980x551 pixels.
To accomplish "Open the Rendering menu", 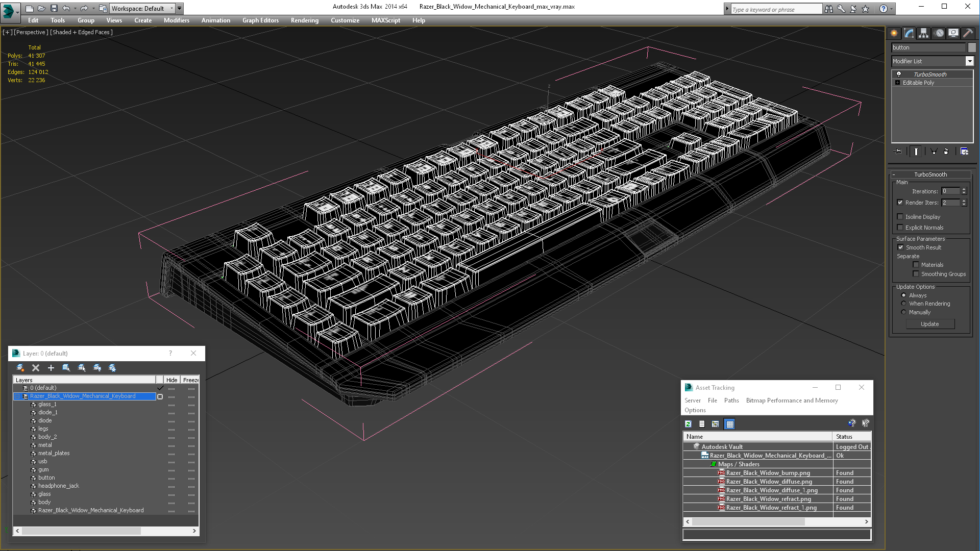I will click(305, 20).
